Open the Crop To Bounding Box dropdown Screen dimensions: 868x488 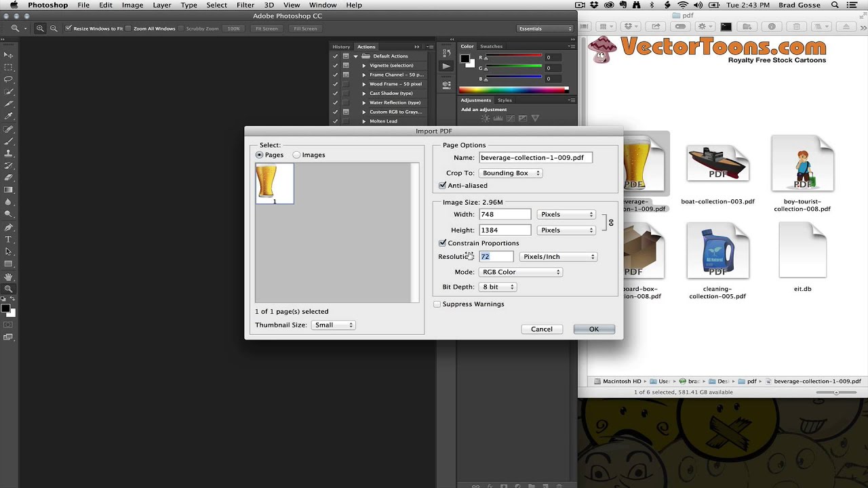click(x=510, y=173)
